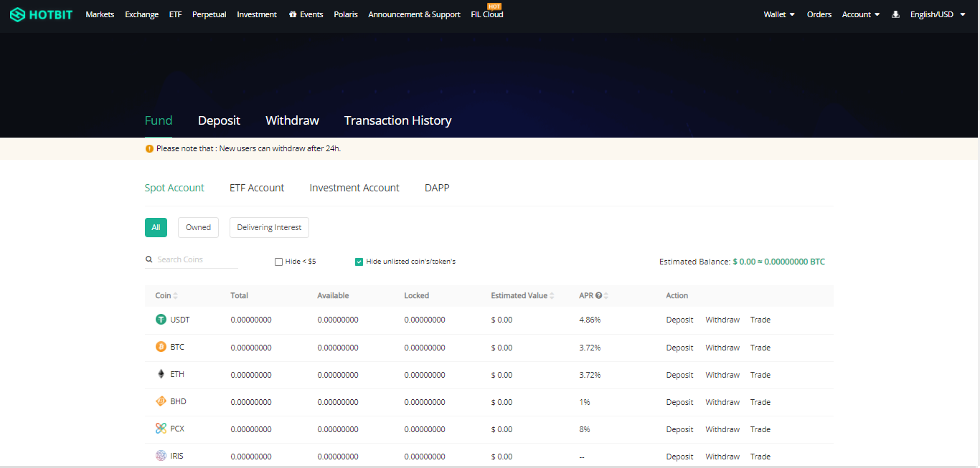980x468 pixels.
Task: Sort by APR using its sort arrows
Action: (x=606, y=296)
